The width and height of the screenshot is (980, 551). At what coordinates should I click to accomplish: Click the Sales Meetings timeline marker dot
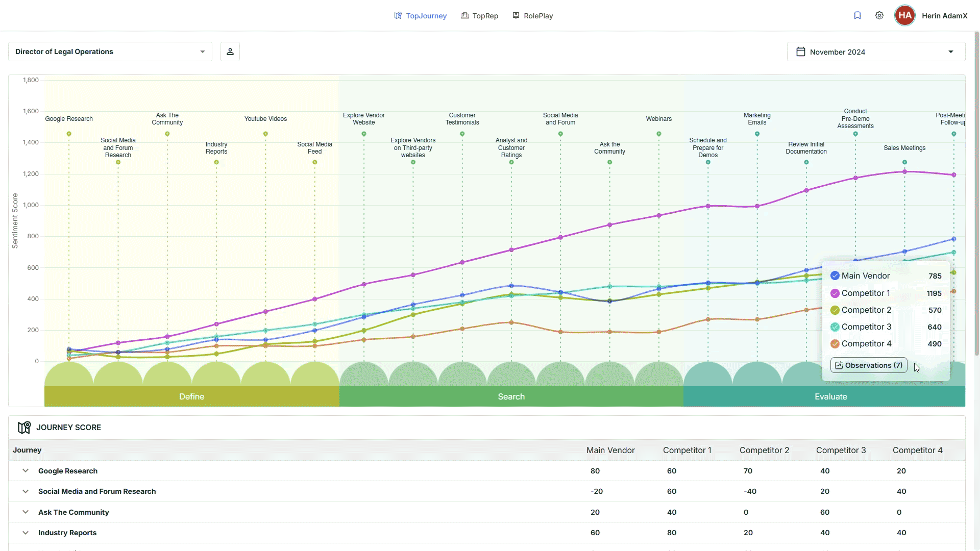pos(904,162)
